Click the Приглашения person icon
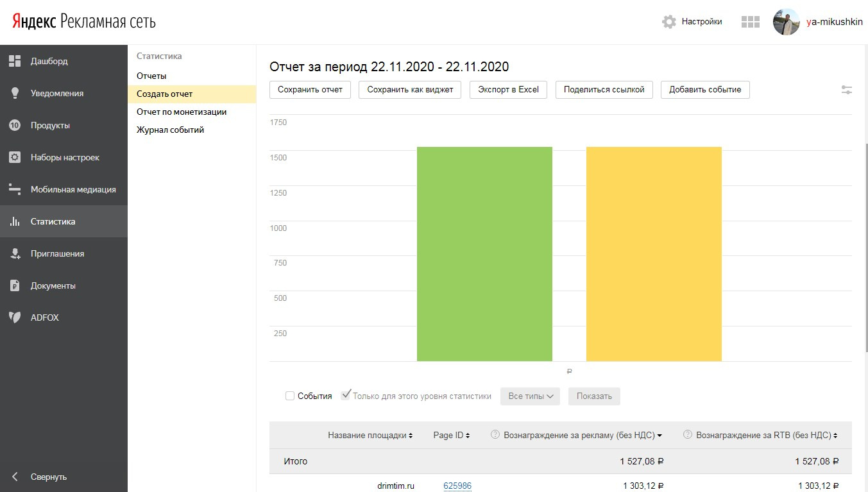The image size is (868, 492). 15,253
